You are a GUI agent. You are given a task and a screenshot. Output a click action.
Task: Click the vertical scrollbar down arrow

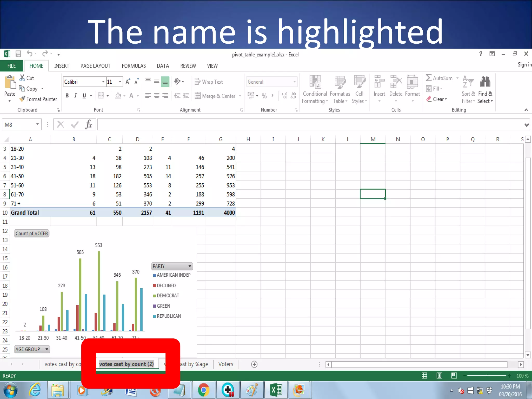tap(528, 355)
